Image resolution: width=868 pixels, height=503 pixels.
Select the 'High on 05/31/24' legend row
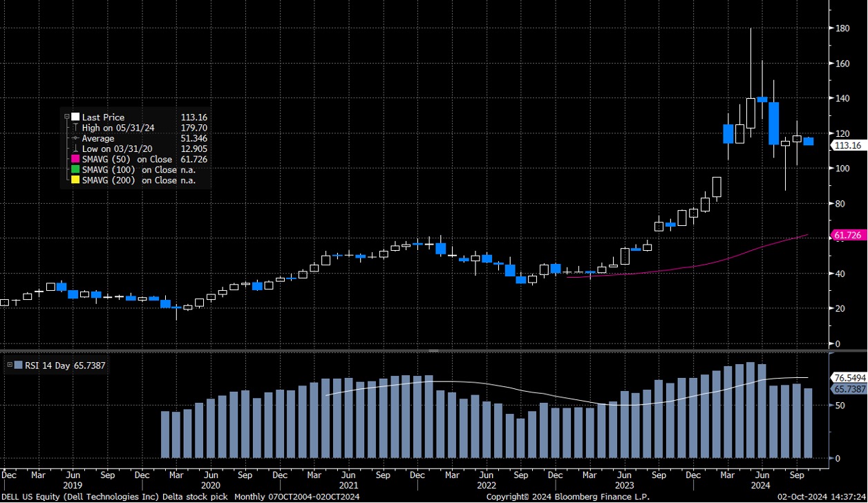[x=113, y=128]
